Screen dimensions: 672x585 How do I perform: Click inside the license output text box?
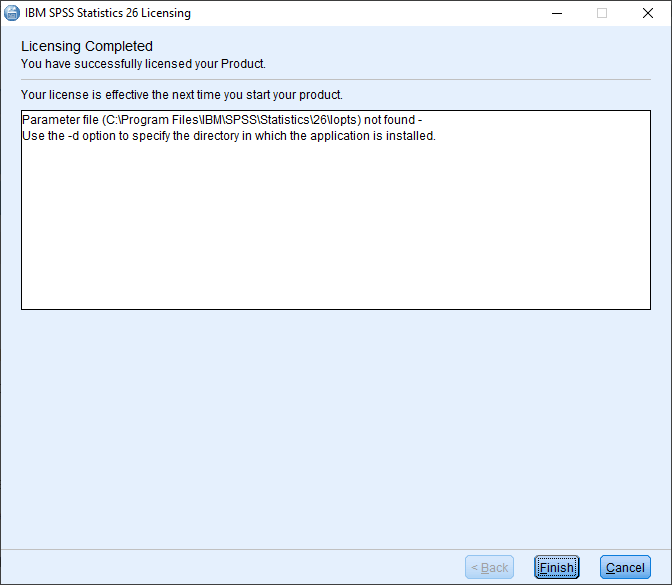[336, 210]
